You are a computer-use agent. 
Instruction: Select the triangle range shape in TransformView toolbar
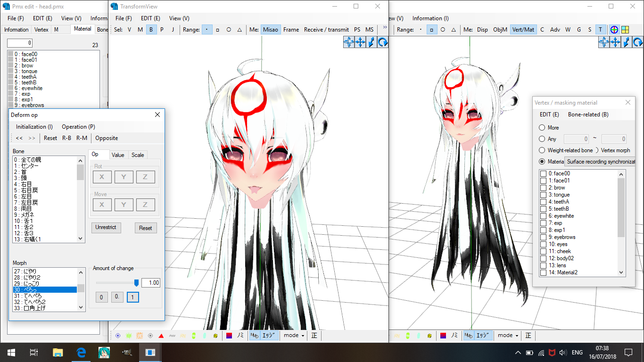[x=239, y=30]
